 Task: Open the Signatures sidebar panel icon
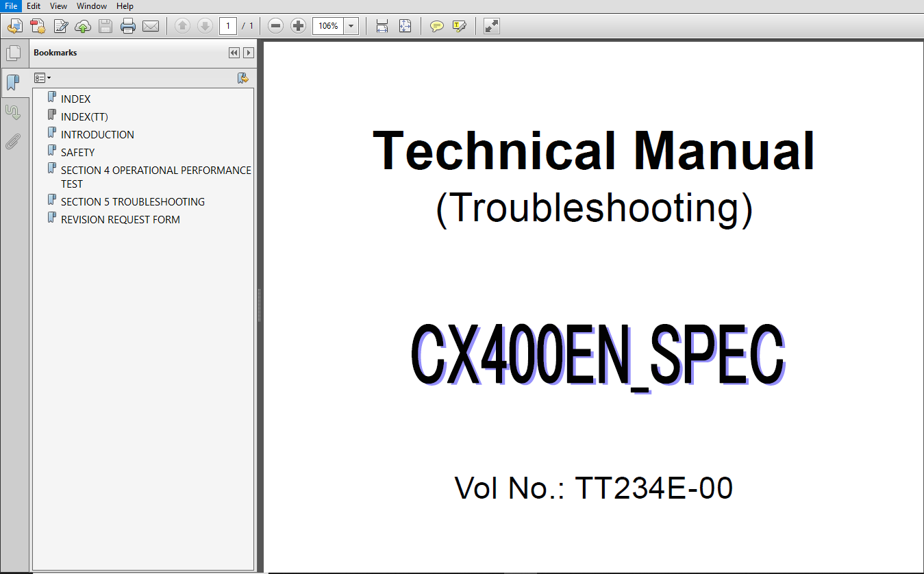tap(13, 112)
